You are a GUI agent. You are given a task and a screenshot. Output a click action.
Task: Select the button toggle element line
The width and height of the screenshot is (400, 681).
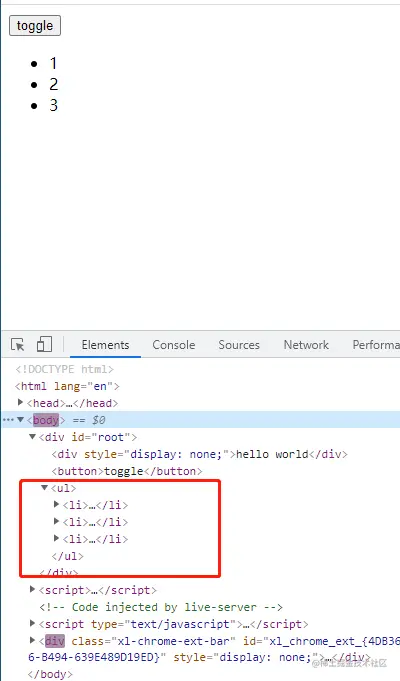[127, 471]
